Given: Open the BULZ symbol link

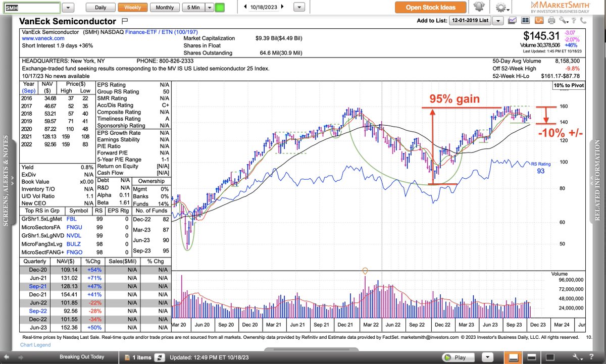Looking at the screenshot, I should click(73, 243).
